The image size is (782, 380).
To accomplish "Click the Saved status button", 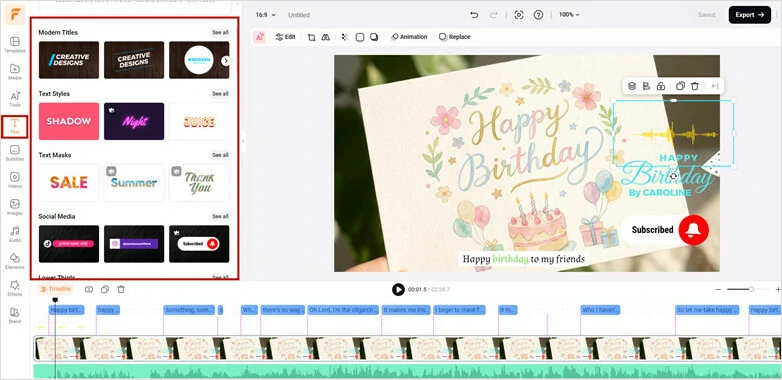I will (706, 15).
